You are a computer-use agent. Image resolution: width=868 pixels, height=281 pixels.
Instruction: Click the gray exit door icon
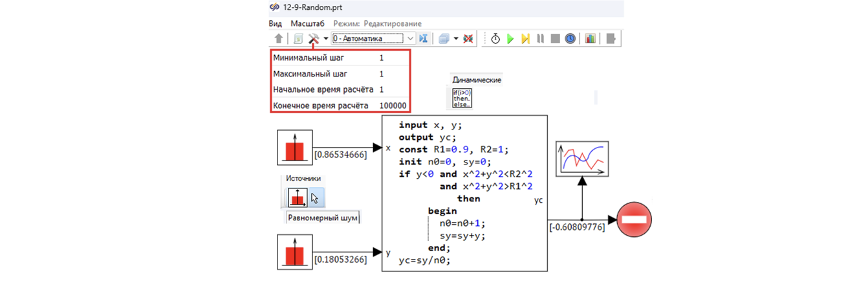click(x=611, y=38)
